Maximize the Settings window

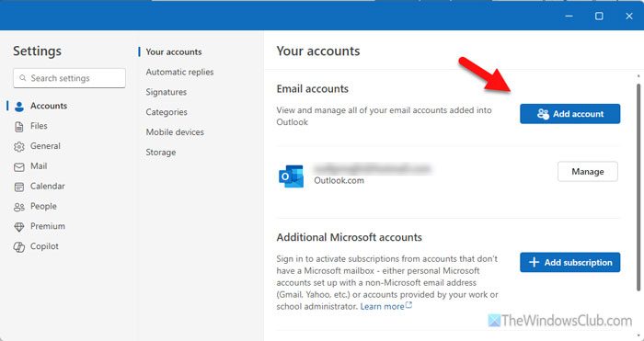[x=599, y=16]
